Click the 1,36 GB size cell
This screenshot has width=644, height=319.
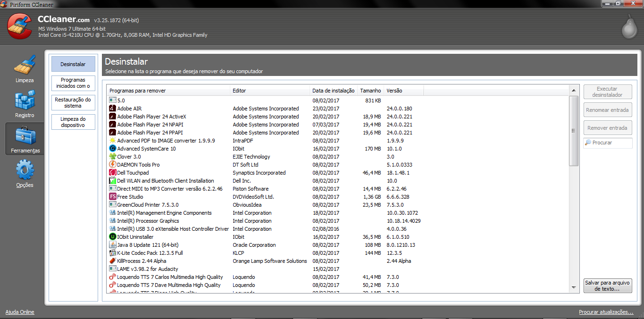coord(371,197)
